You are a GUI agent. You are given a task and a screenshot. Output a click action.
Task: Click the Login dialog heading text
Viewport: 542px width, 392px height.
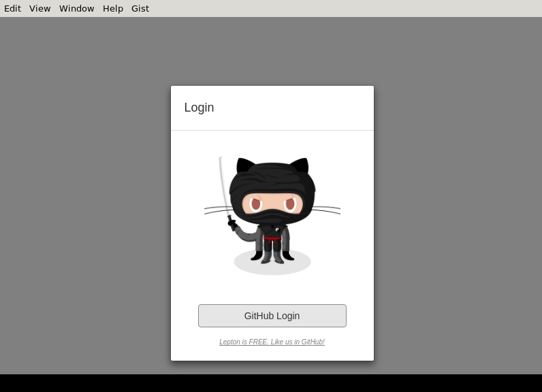pos(199,108)
